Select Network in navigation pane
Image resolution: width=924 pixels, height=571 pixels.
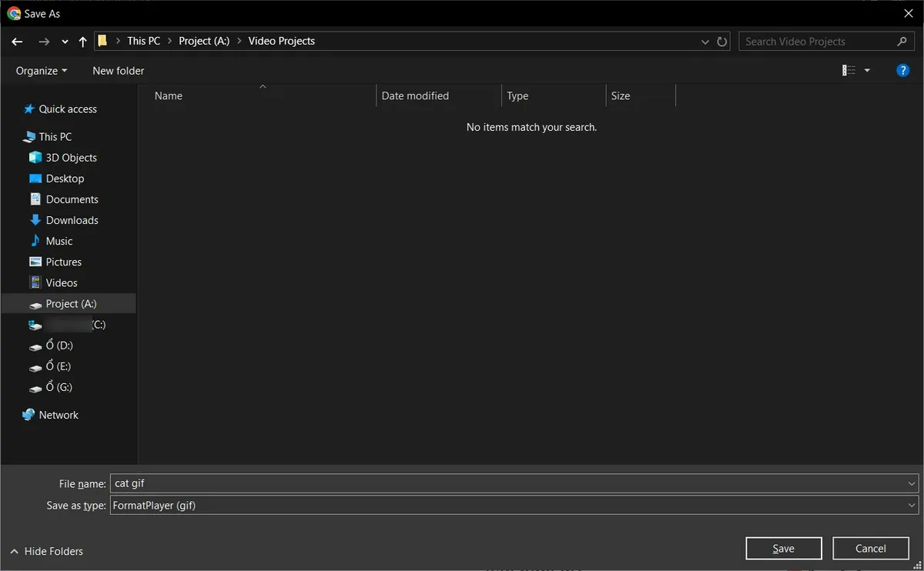click(59, 415)
